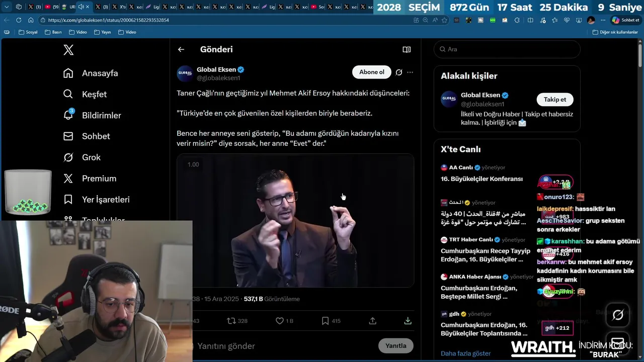Open Yayın bookmarks folder
This screenshot has height=362, width=644.
pos(102,32)
